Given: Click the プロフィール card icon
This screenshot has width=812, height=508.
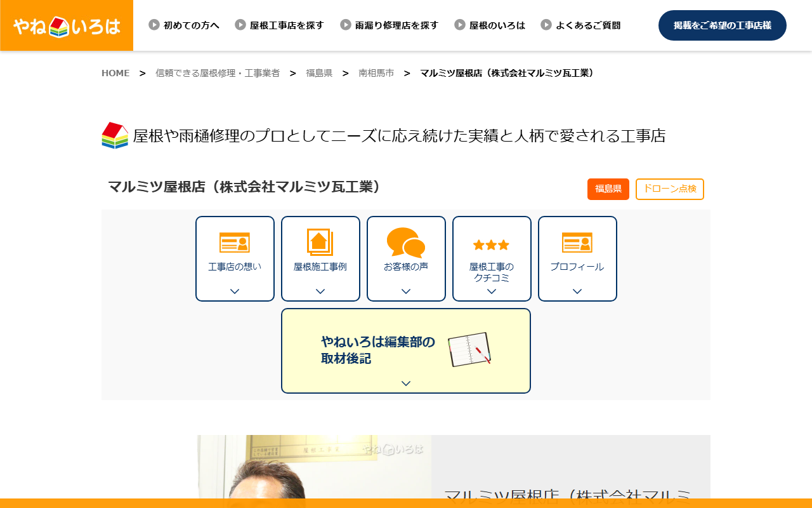Looking at the screenshot, I should click(577, 243).
